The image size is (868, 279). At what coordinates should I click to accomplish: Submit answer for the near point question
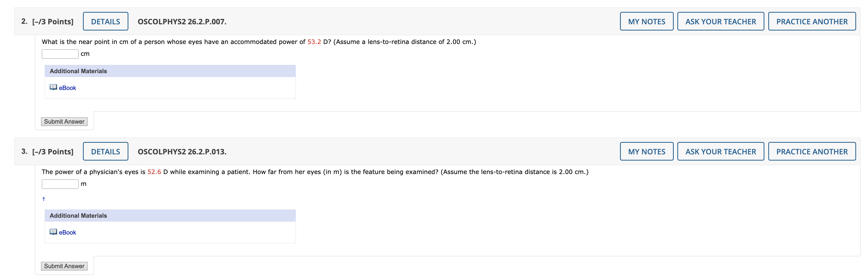pyautogui.click(x=64, y=122)
